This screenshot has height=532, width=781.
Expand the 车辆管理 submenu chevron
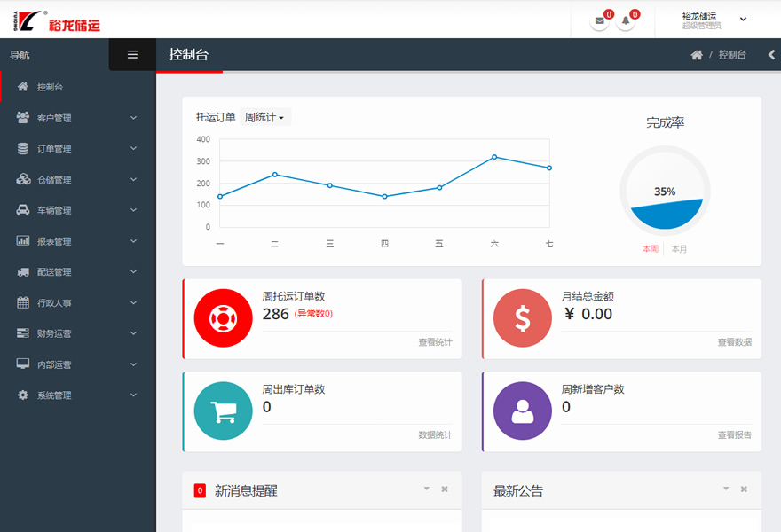(133, 210)
